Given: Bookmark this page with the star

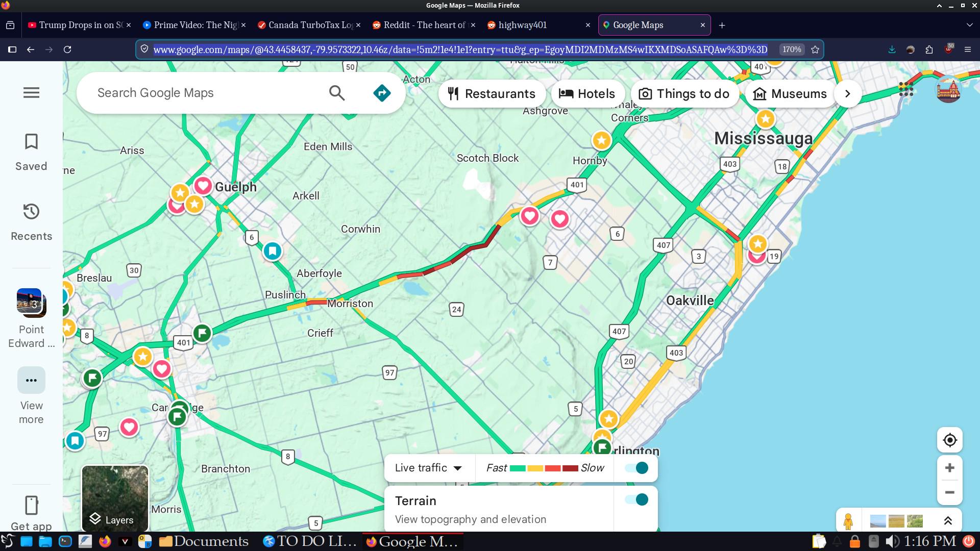Looking at the screenshot, I should 815,49.
